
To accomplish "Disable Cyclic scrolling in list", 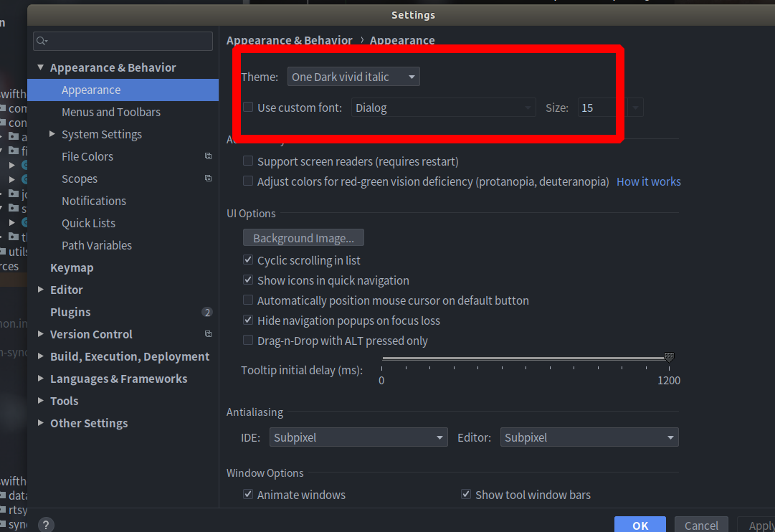I will coord(247,260).
